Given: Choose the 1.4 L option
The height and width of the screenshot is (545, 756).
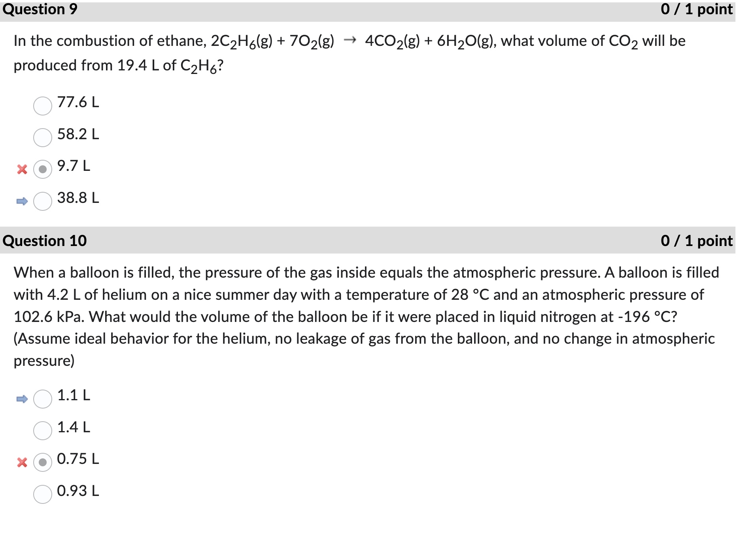Looking at the screenshot, I should coord(42,431).
